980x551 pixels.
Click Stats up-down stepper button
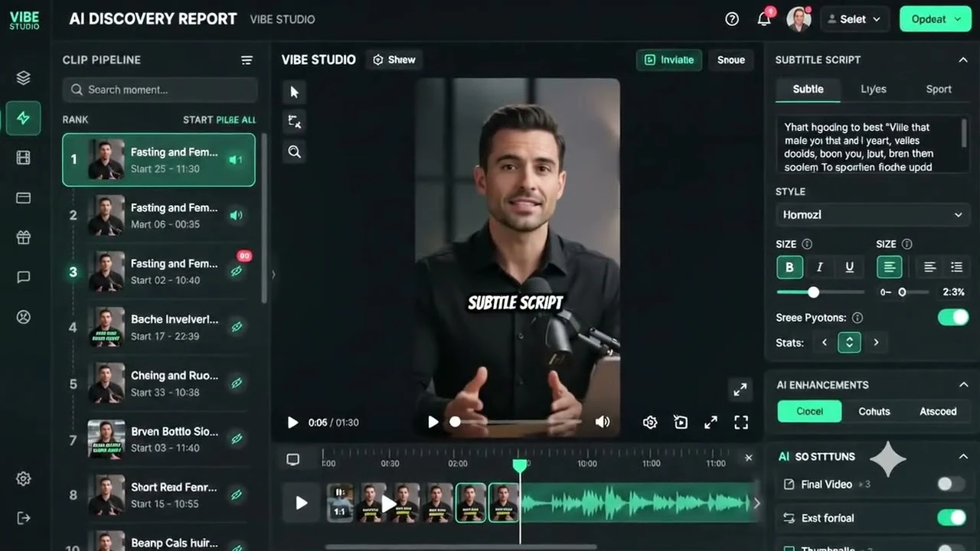849,342
